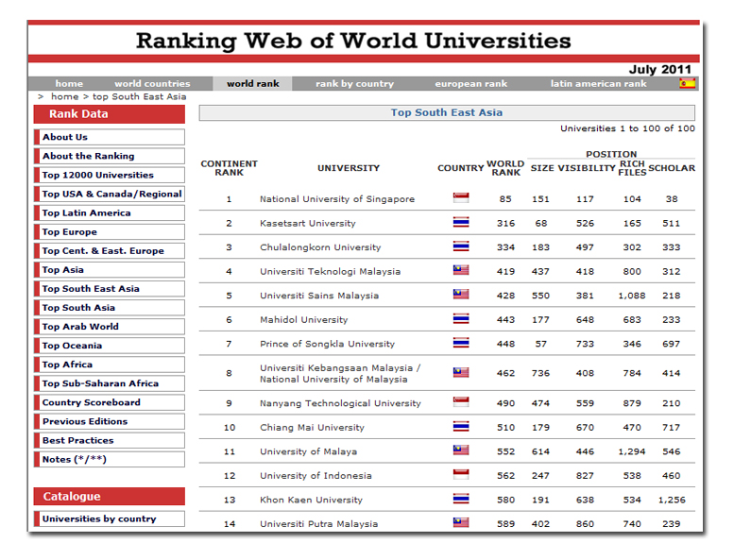The image size is (734, 560).
Task: Open Universiti Kebangsaan Malaysia link
Action: click(340, 373)
